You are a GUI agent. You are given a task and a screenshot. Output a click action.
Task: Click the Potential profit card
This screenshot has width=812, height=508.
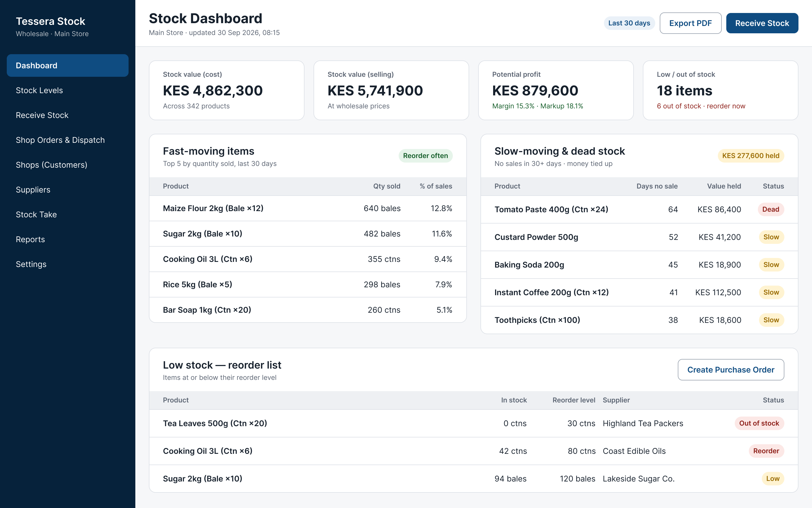click(556, 90)
